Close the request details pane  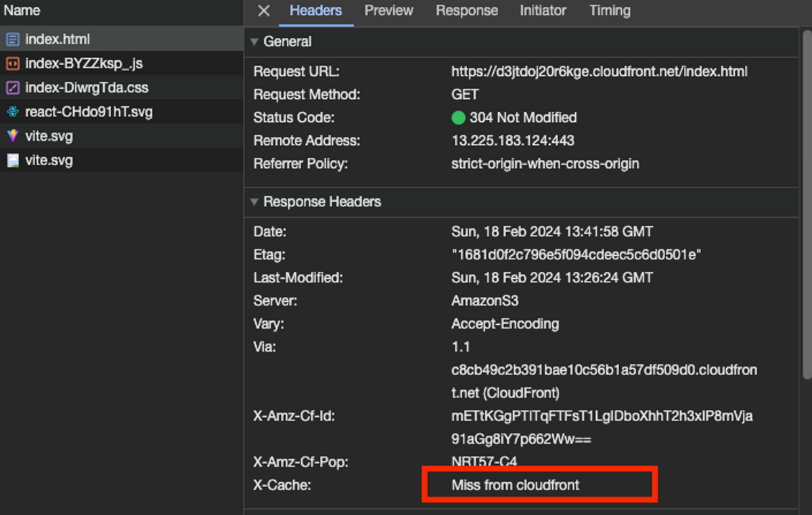click(x=264, y=11)
